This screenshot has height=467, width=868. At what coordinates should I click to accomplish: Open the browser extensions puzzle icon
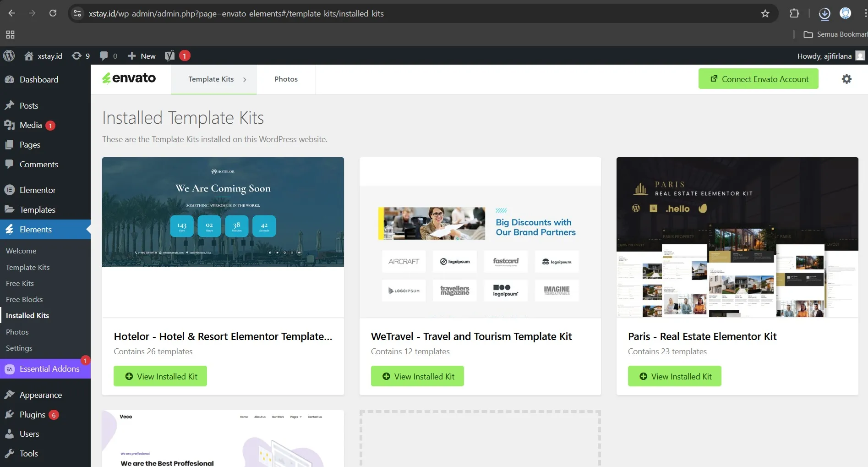pyautogui.click(x=794, y=13)
